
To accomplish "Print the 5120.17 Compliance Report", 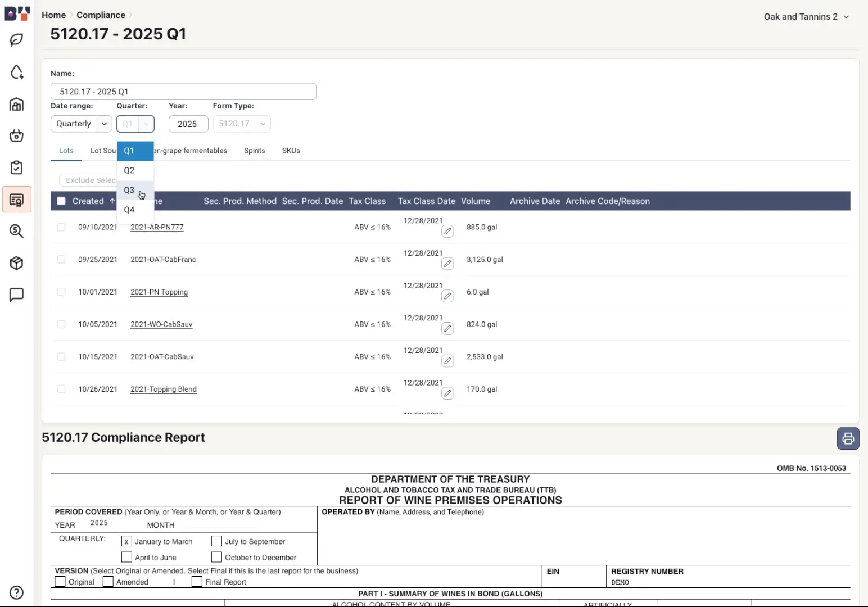I will tap(848, 438).
